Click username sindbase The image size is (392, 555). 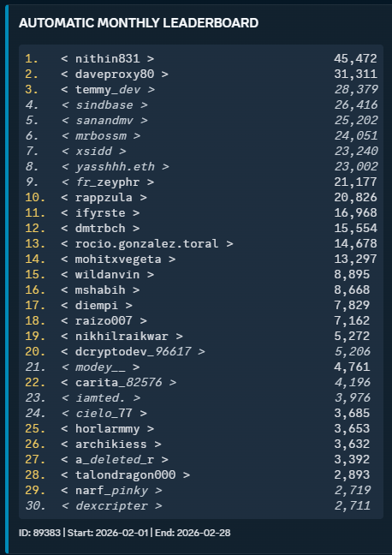coord(104,105)
